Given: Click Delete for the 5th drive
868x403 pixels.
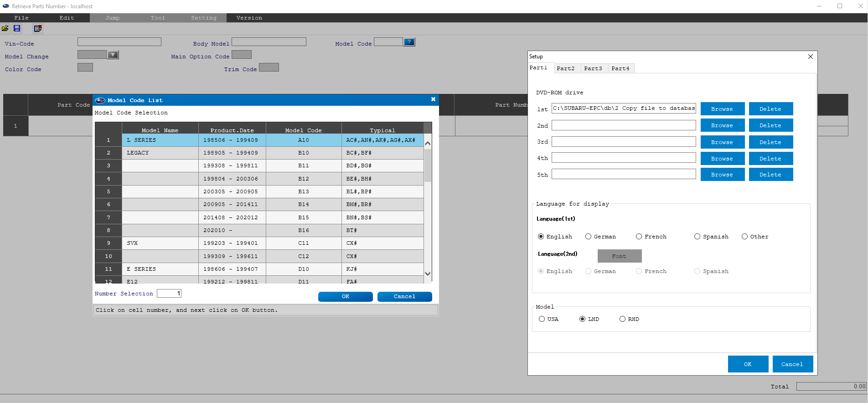Looking at the screenshot, I should [771, 175].
